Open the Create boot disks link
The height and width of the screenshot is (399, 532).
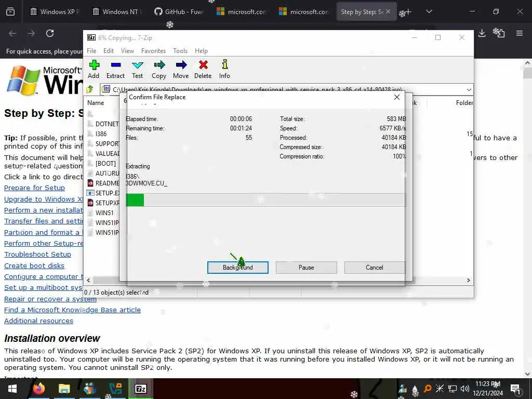(x=34, y=266)
